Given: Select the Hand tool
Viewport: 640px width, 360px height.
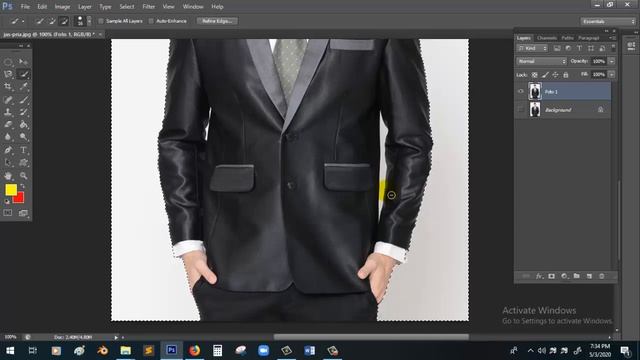Looking at the screenshot, I should coord(8,176).
